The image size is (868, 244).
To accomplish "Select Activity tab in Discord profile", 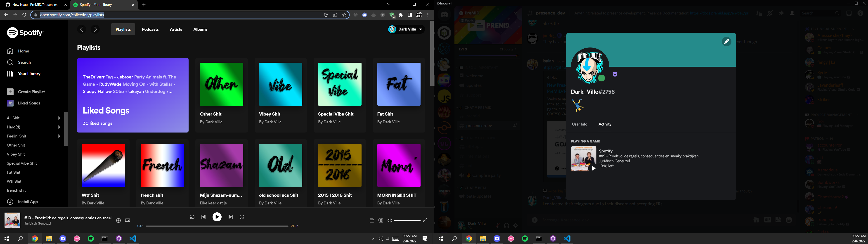I will pyautogui.click(x=605, y=124).
